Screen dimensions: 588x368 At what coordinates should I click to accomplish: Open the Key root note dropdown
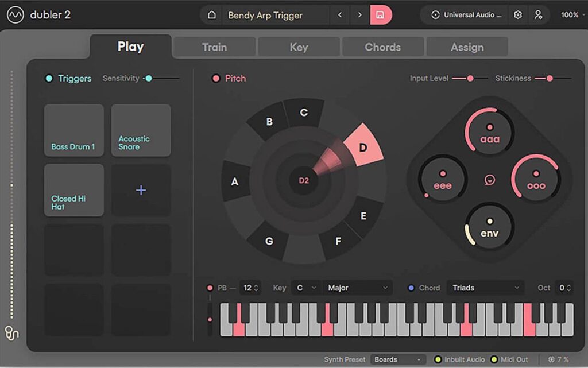coord(307,288)
